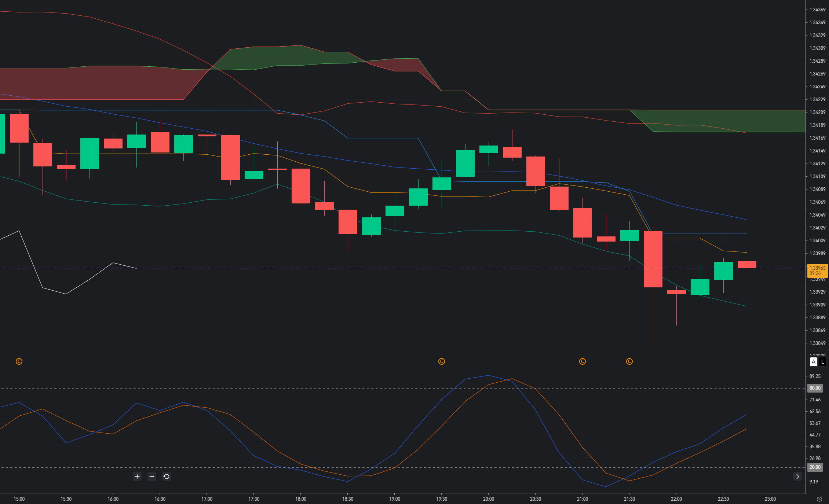Select the last red candle on chart

(747, 265)
